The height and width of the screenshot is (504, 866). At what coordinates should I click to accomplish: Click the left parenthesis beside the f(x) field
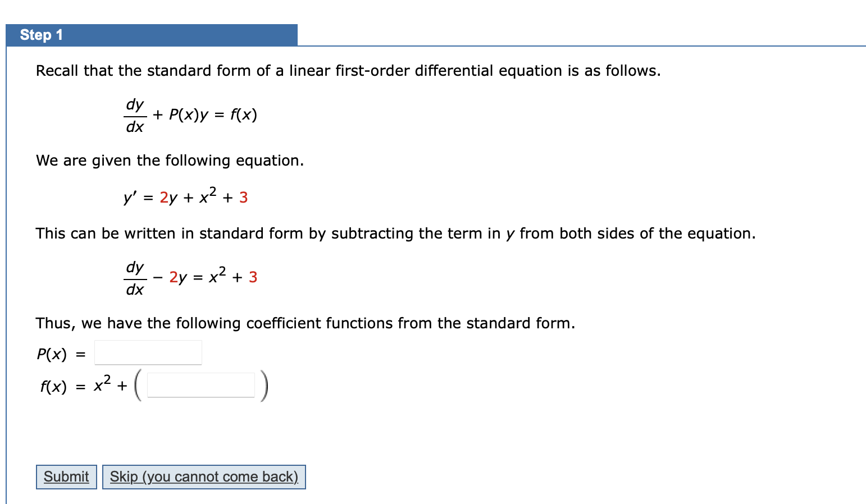pyautogui.click(x=136, y=385)
